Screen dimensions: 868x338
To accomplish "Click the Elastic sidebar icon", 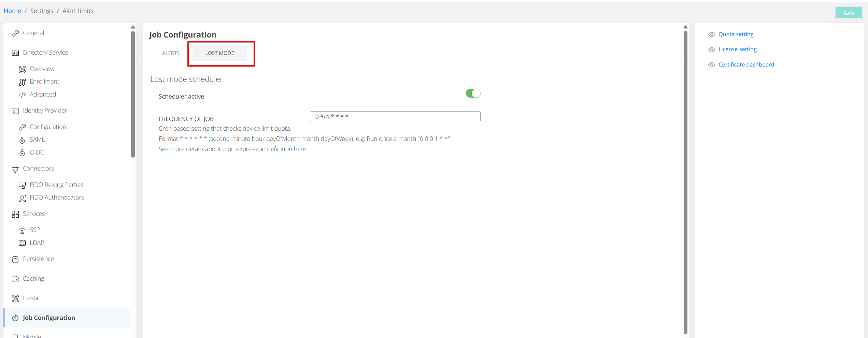I will point(15,298).
